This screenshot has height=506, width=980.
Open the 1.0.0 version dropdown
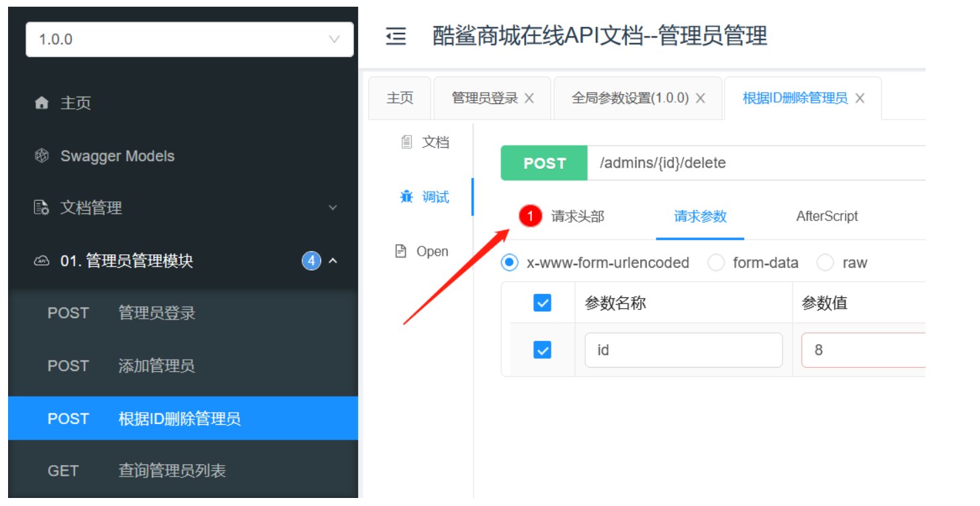pos(189,39)
